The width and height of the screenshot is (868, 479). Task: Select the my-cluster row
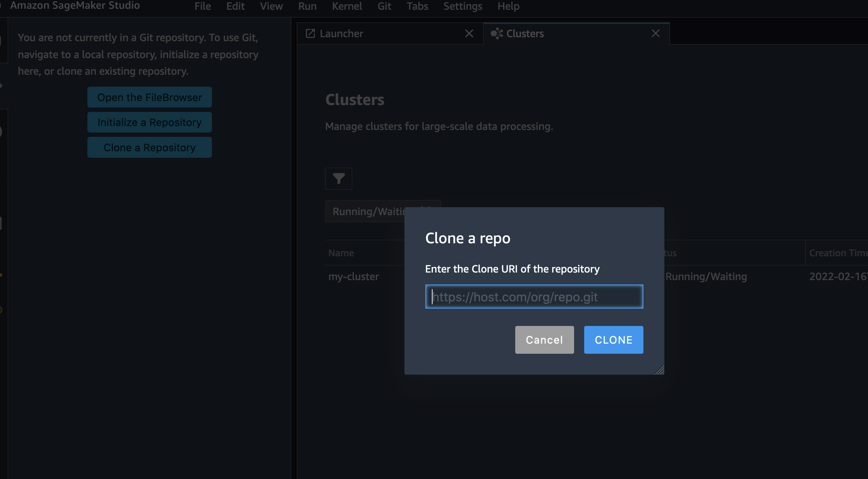coord(353,276)
